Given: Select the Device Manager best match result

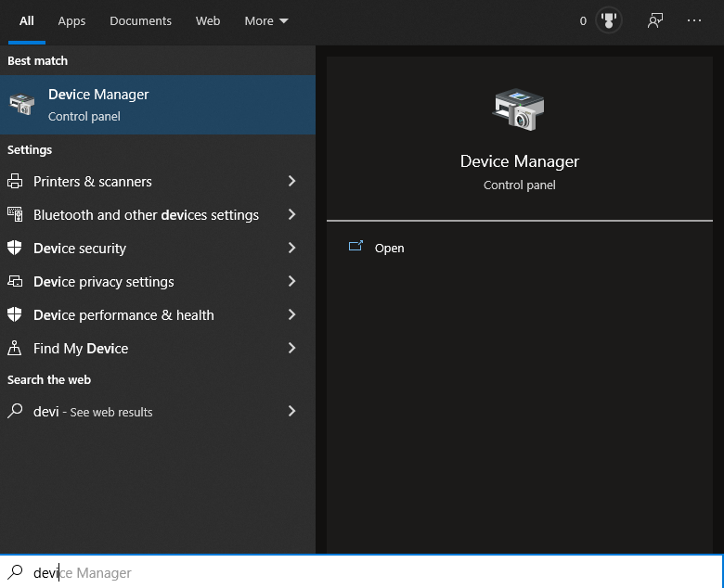Looking at the screenshot, I should 158,105.
